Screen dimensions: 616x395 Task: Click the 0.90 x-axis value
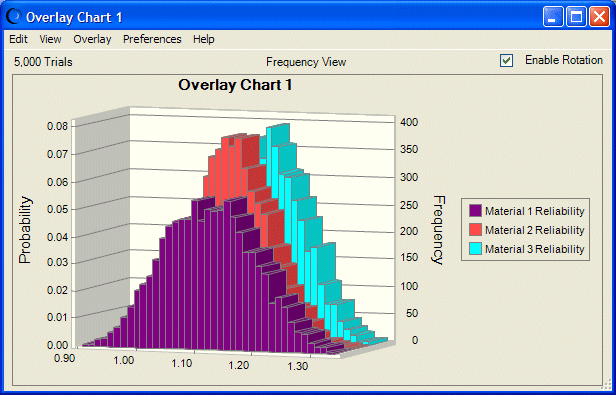65,358
